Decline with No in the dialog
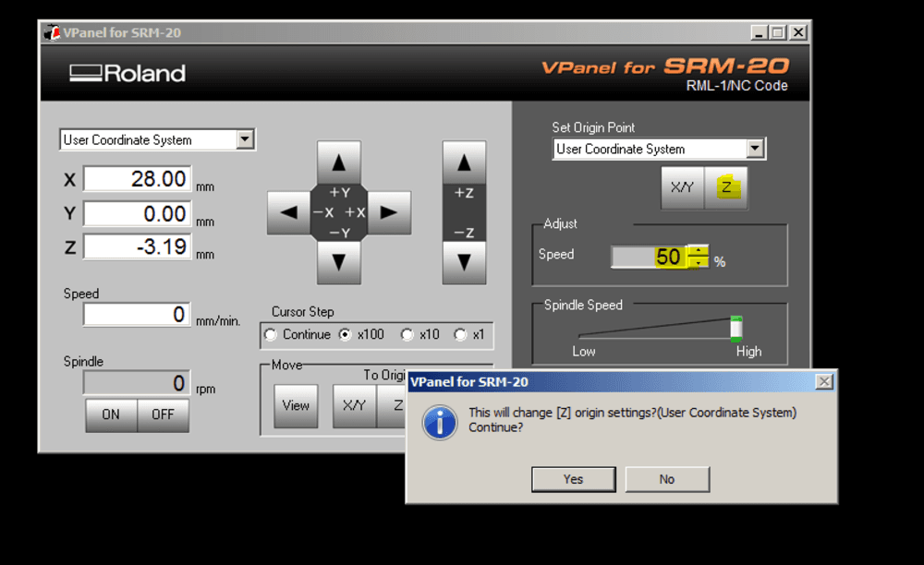The width and height of the screenshot is (924, 565). click(667, 479)
